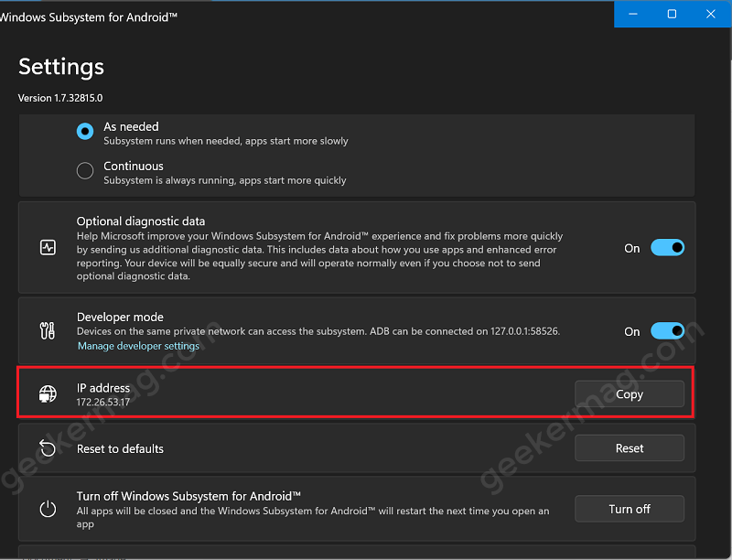Click the Optional diagnostic data title
The width and height of the screenshot is (732, 560).
pos(141,221)
